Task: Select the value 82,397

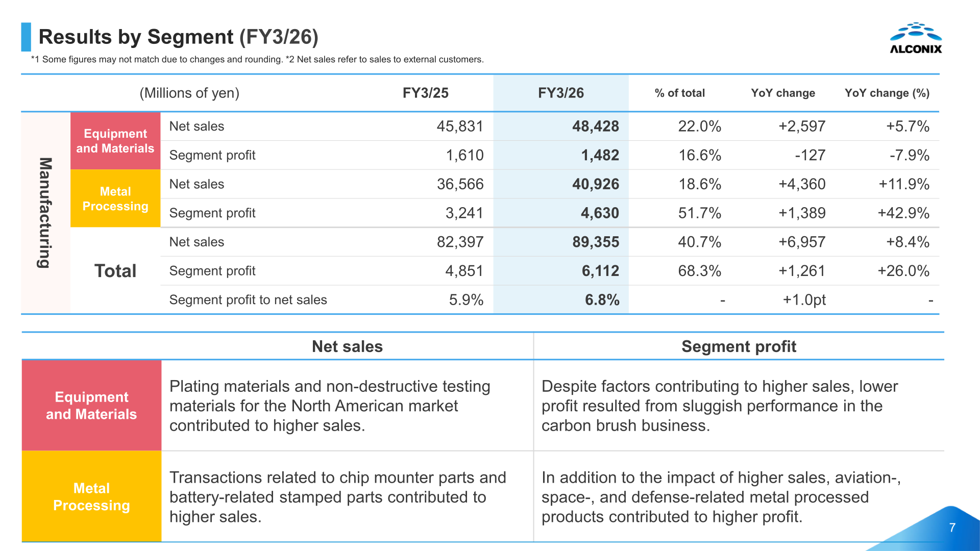Action: pyautogui.click(x=460, y=242)
